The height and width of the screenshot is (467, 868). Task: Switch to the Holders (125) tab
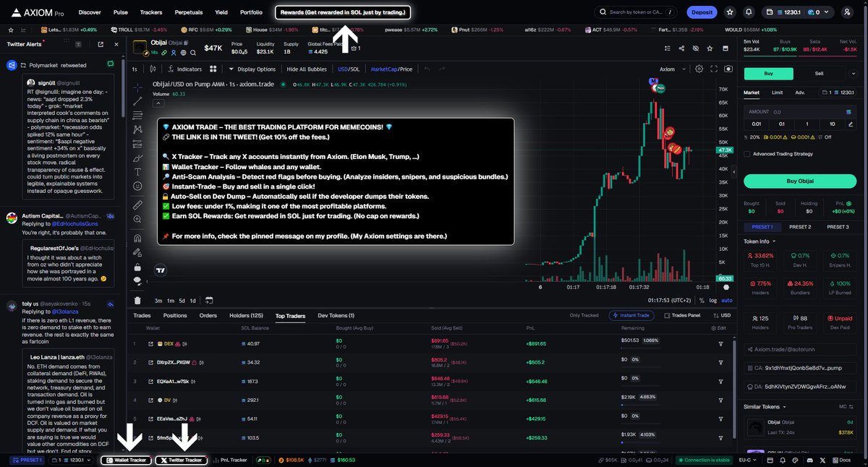[244, 315]
